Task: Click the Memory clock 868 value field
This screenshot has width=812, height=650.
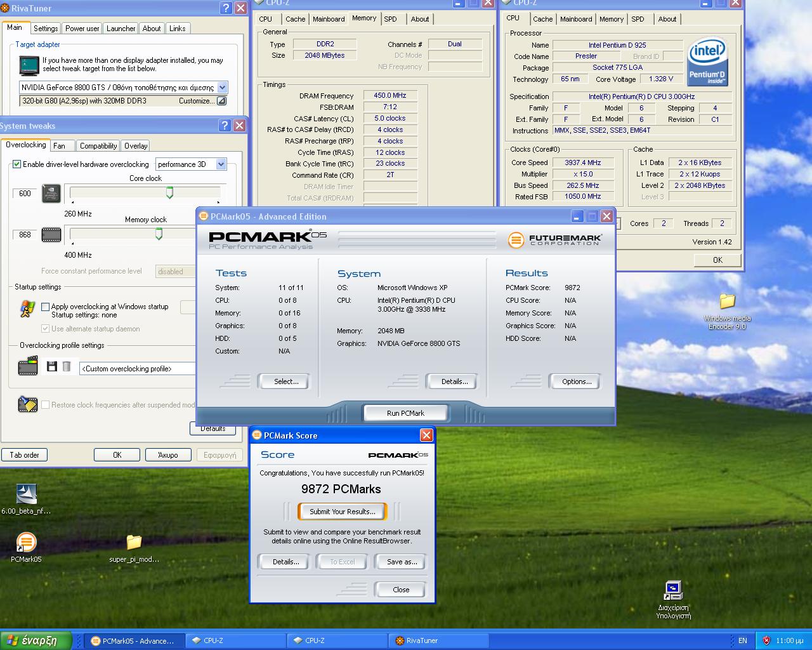Action: pyautogui.click(x=25, y=235)
